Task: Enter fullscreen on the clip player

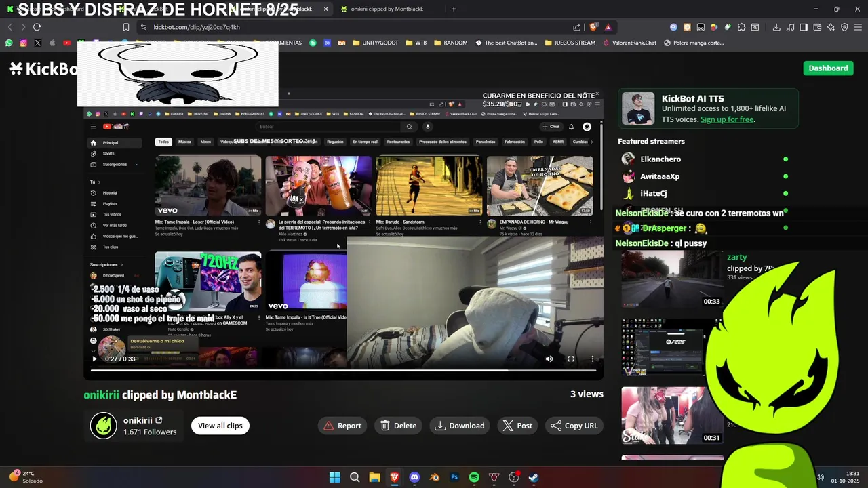Action: pos(571,359)
